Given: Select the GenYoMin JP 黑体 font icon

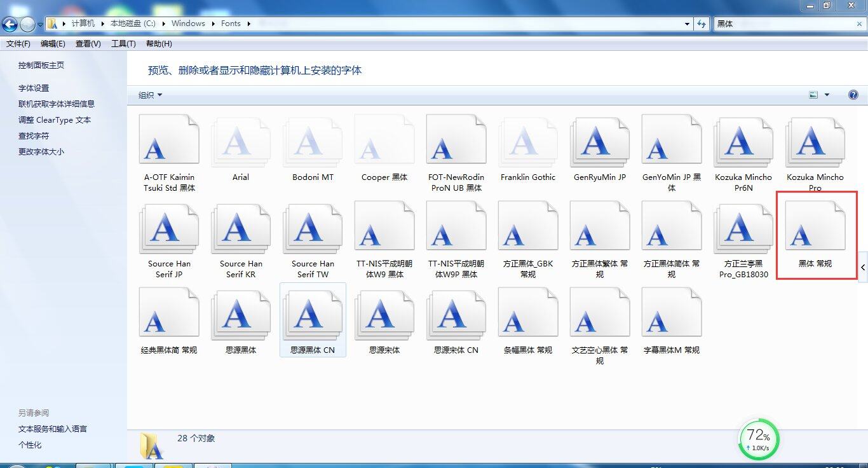Looking at the screenshot, I should click(x=672, y=141).
